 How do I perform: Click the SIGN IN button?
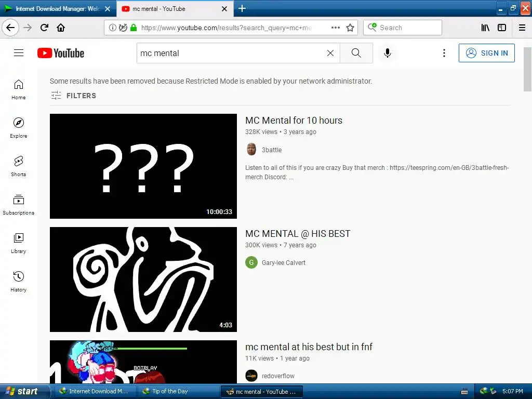pos(486,53)
